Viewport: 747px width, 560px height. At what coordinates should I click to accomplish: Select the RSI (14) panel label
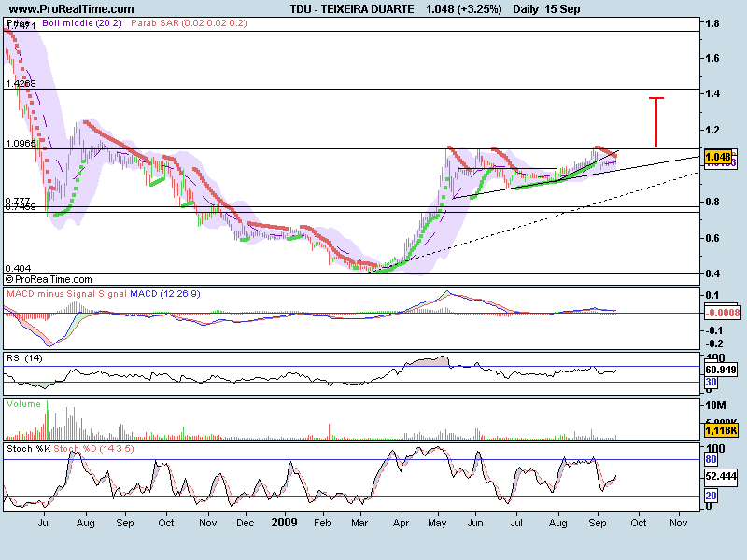point(24,358)
